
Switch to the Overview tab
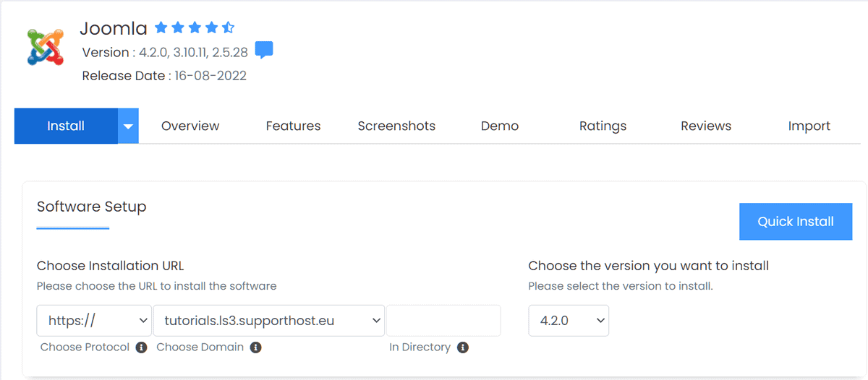(x=190, y=126)
